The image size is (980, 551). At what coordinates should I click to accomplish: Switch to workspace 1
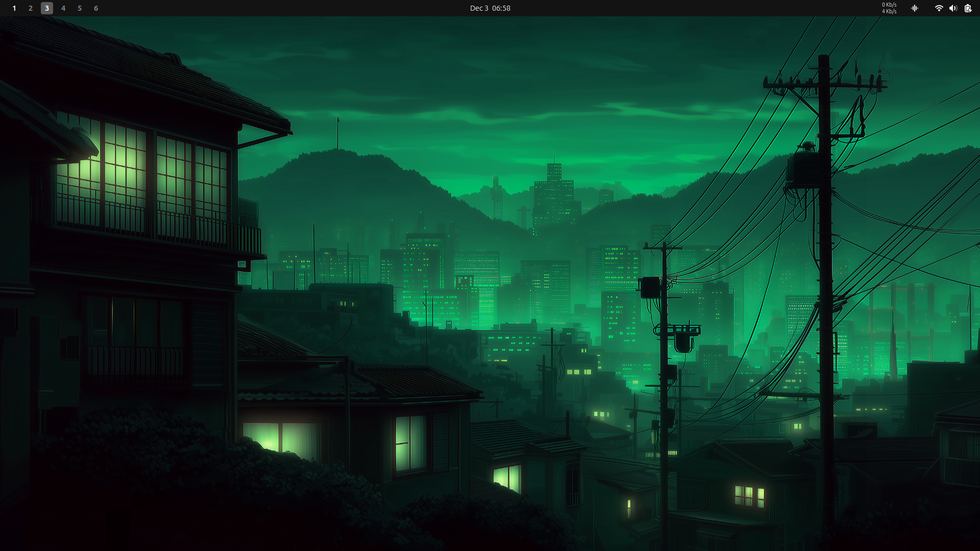click(x=14, y=8)
